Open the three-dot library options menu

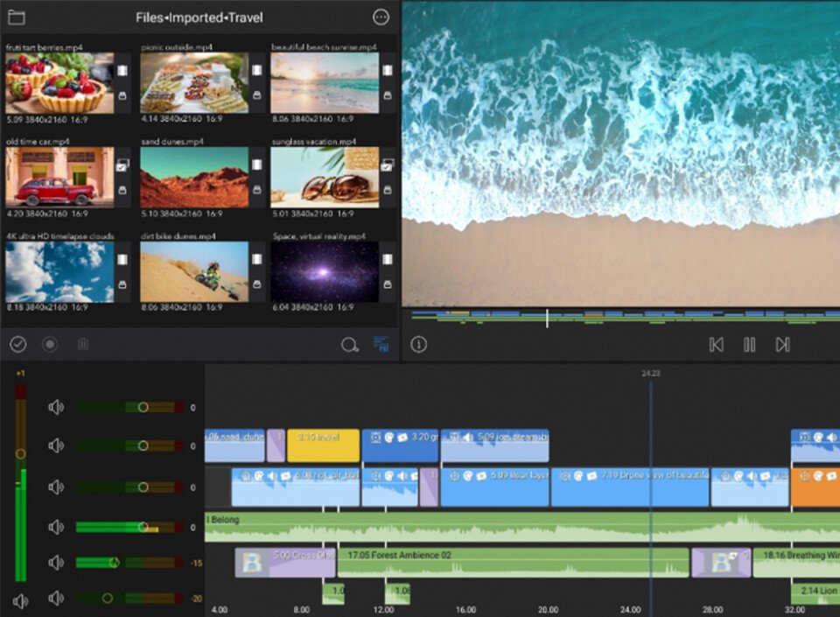click(x=381, y=18)
